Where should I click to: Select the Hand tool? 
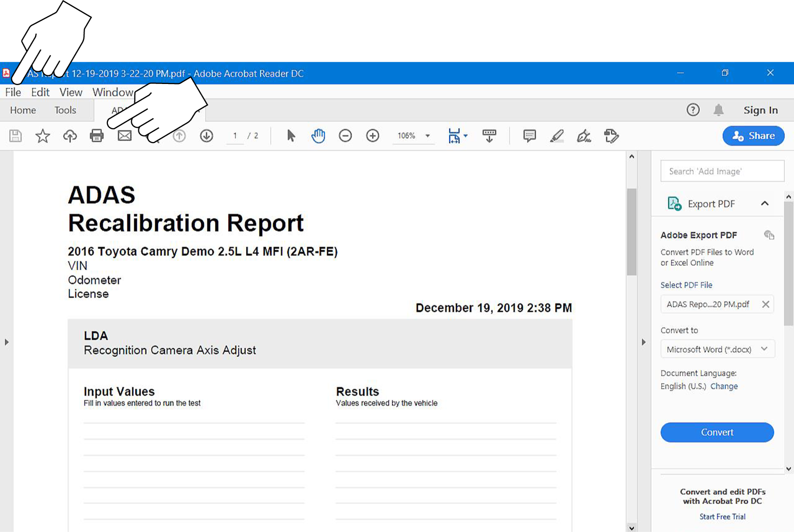[318, 135]
